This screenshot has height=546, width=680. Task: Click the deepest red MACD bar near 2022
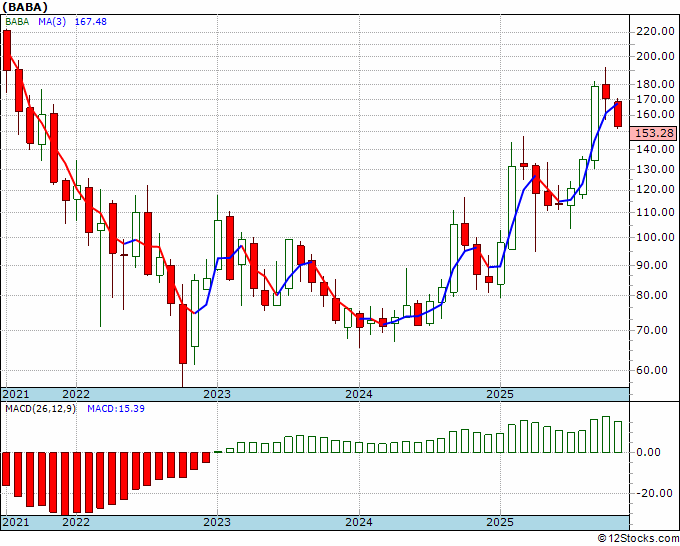coord(65,484)
